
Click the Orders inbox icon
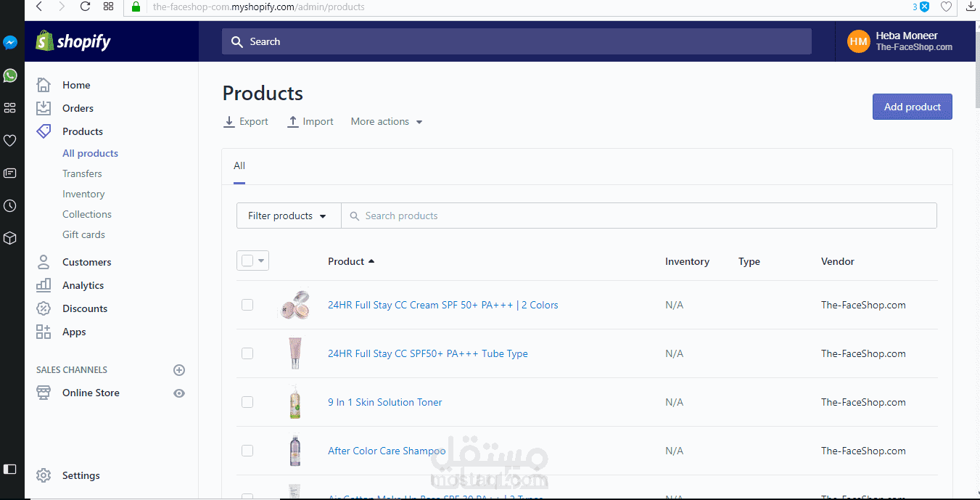[x=44, y=108]
